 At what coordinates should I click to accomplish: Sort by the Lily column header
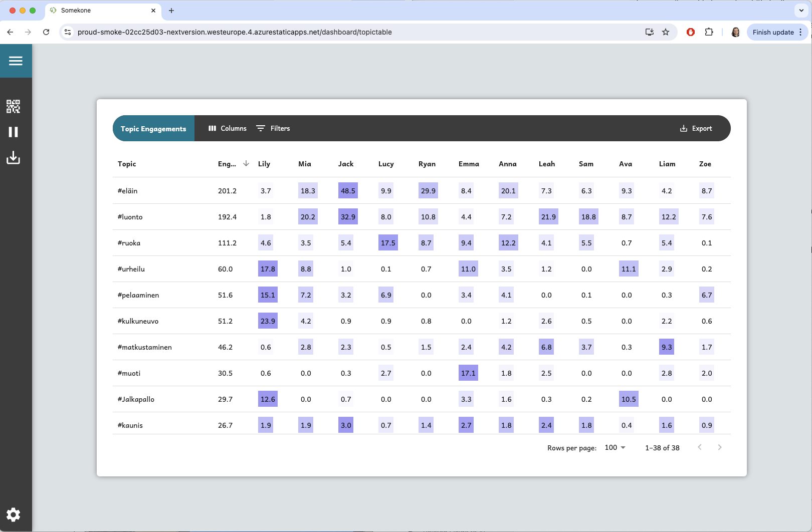264,164
